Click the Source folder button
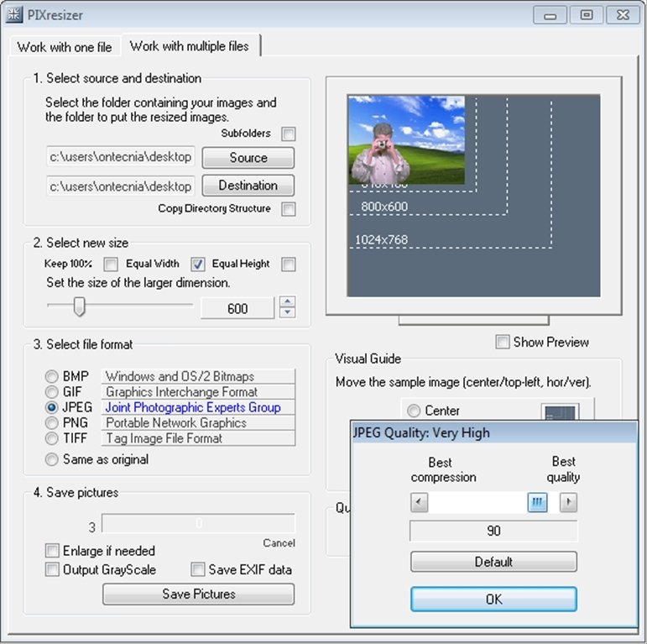Viewport: 647px width, 644px height. coord(248,158)
